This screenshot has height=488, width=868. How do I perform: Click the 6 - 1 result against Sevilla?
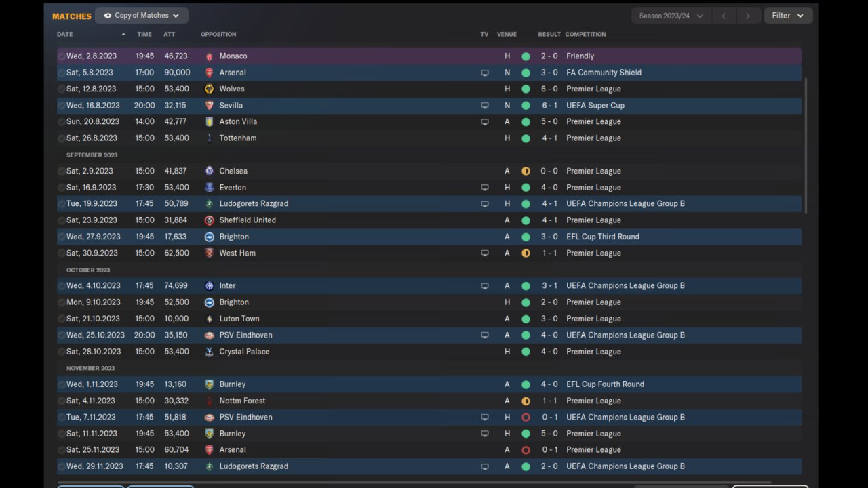click(x=549, y=106)
